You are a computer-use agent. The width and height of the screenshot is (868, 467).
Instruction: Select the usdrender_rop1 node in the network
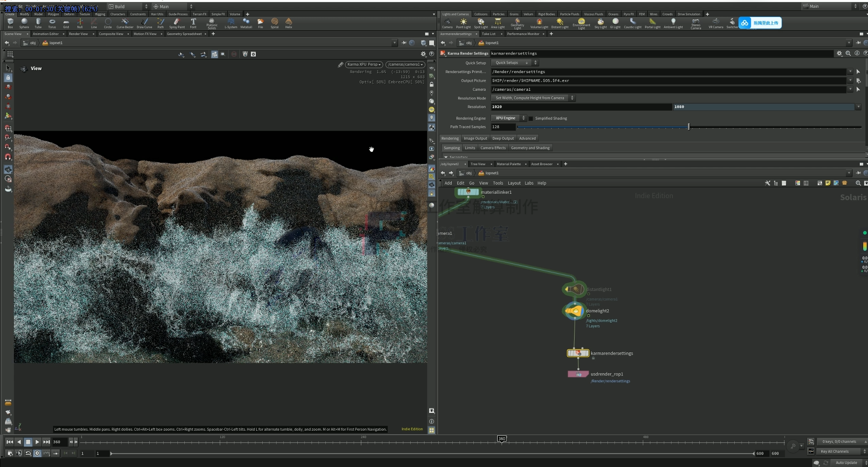click(x=578, y=374)
